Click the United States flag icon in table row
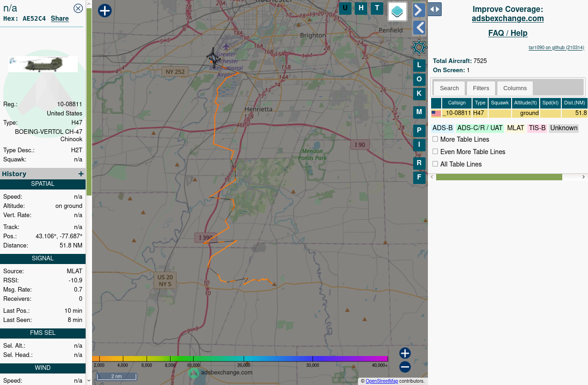 click(436, 113)
